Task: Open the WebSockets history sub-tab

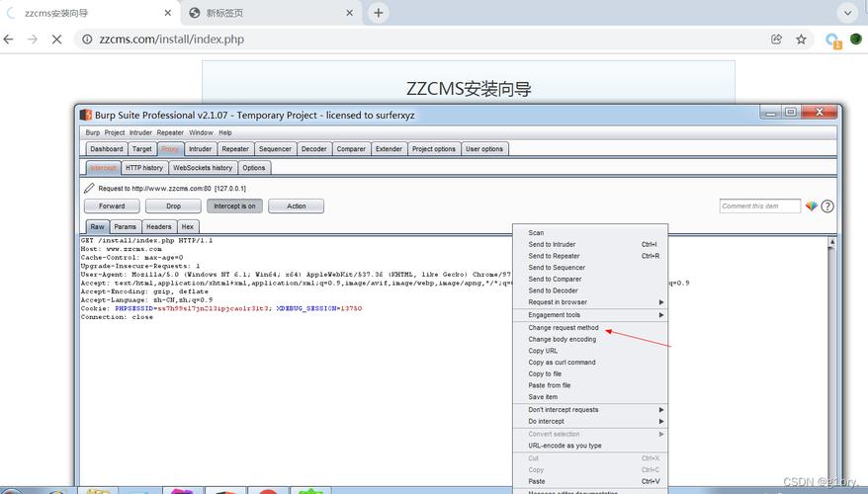Action: tap(203, 168)
